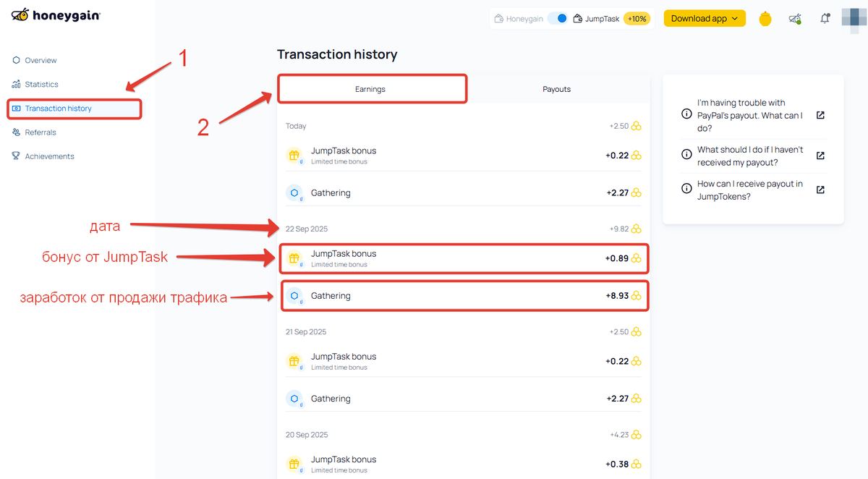This screenshot has height=479, width=868.
Task: Open the Referrals sidebar item
Action: tap(40, 132)
